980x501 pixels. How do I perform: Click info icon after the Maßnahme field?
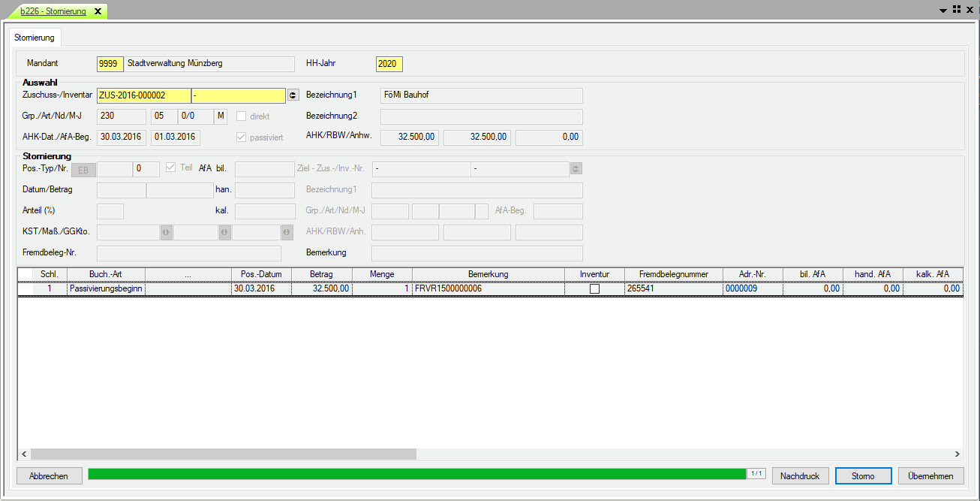(224, 233)
